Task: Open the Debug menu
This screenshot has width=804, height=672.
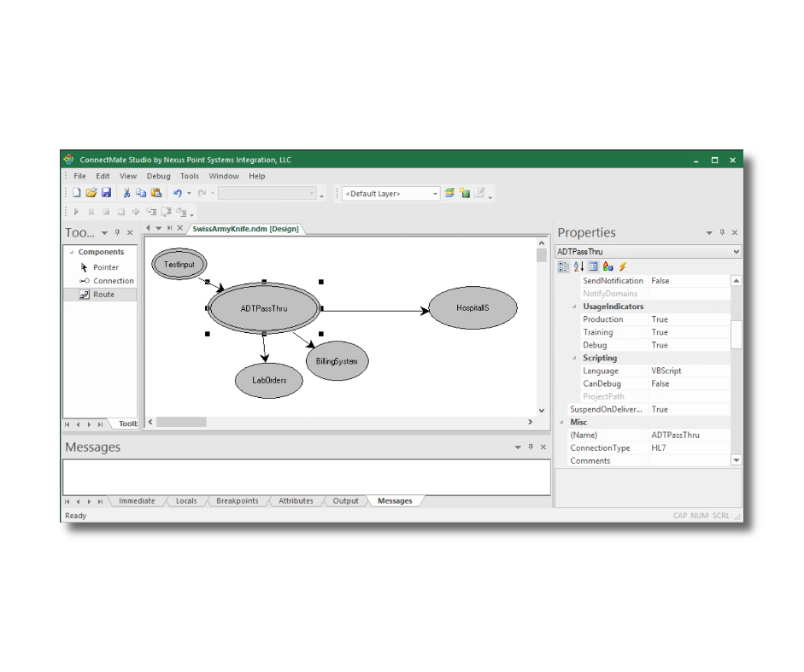Action: pos(158,176)
